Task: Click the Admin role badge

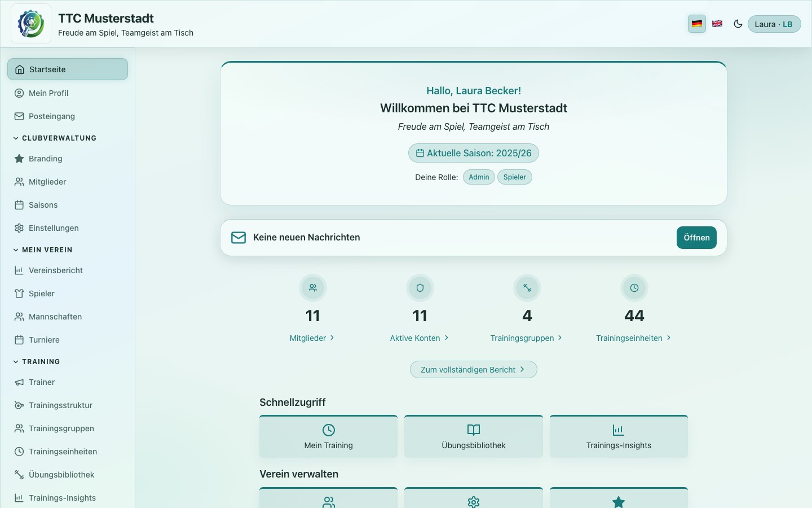Action: [479, 177]
